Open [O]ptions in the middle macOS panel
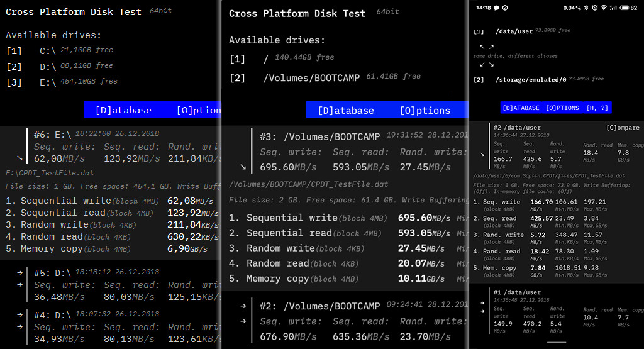The height and width of the screenshot is (349, 644). click(425, 110)
